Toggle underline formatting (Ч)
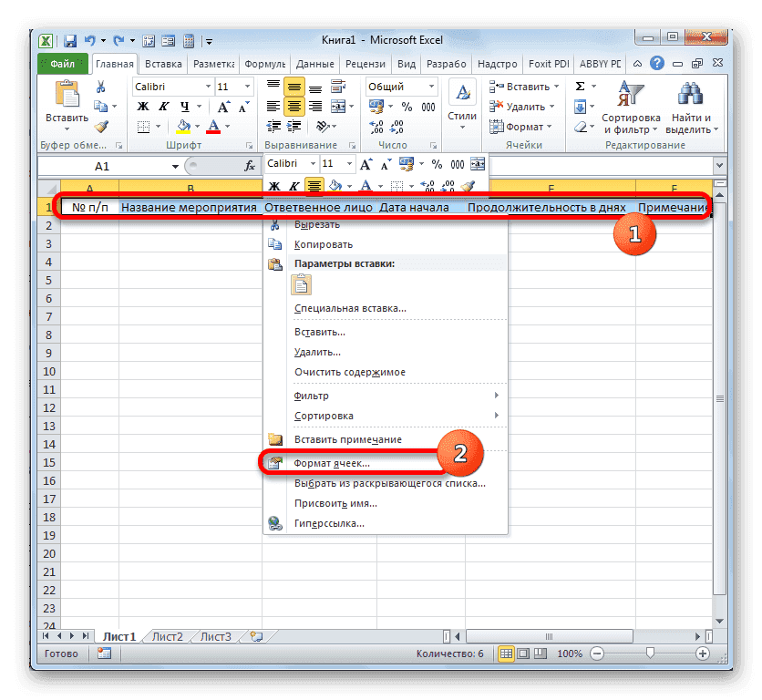This screenshot has height=700, width=762. [186, 108]
